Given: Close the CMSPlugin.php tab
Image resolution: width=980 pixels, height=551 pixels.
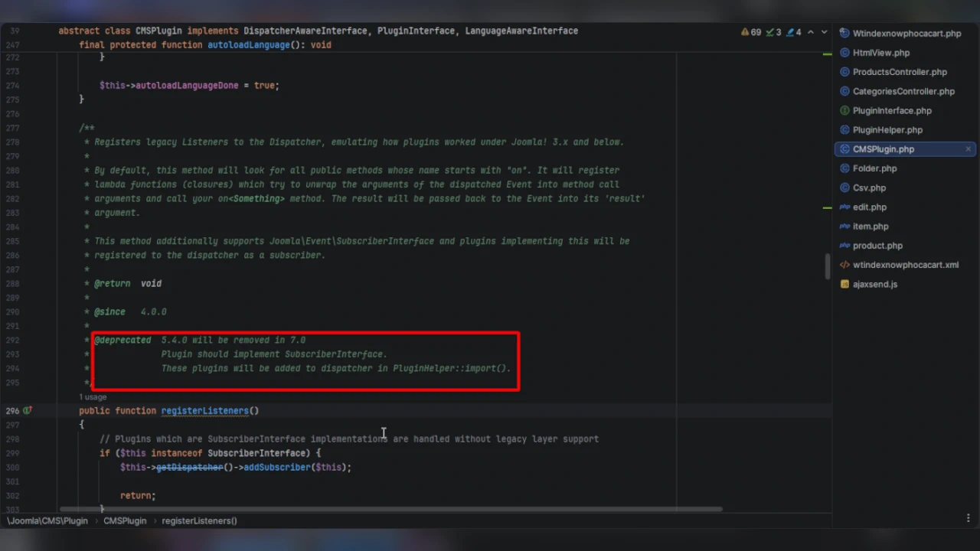Looking at the screenshot, I should click(x=968, y=149).
